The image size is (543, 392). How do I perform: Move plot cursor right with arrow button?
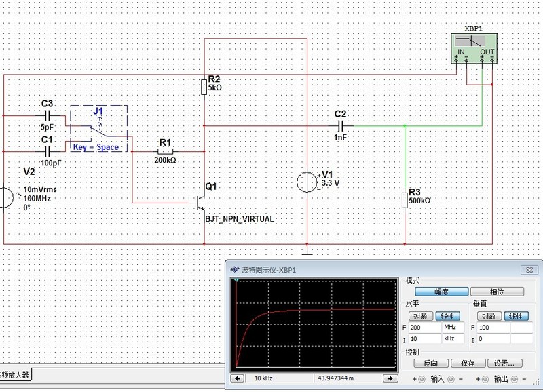390,378
